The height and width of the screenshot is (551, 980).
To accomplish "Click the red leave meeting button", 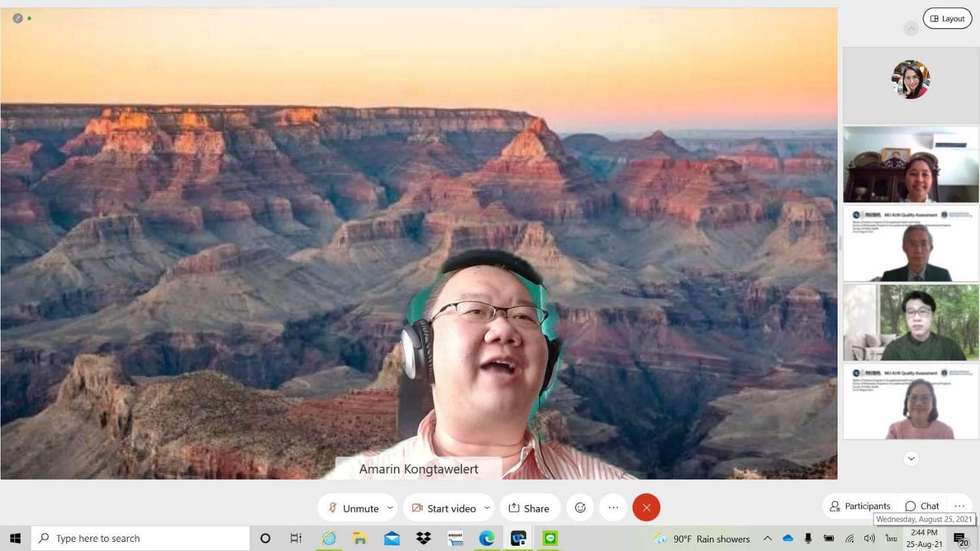I will click(x=646, y=508).
